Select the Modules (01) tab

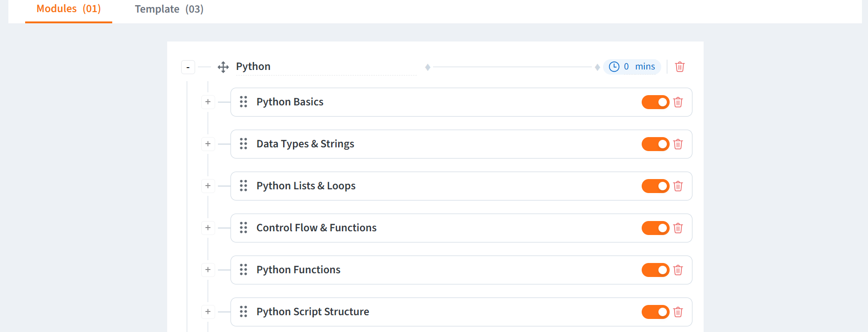pyautogui.click(x=68, y=9)
